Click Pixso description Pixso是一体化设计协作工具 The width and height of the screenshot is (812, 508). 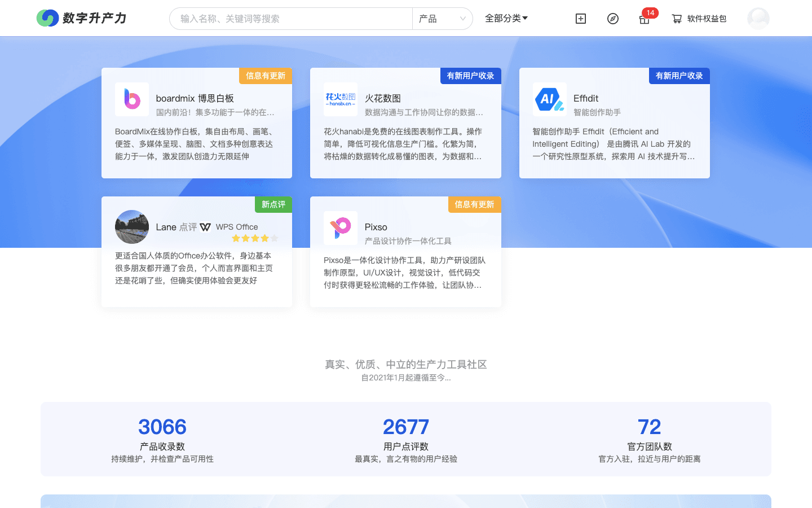[404, 273]
